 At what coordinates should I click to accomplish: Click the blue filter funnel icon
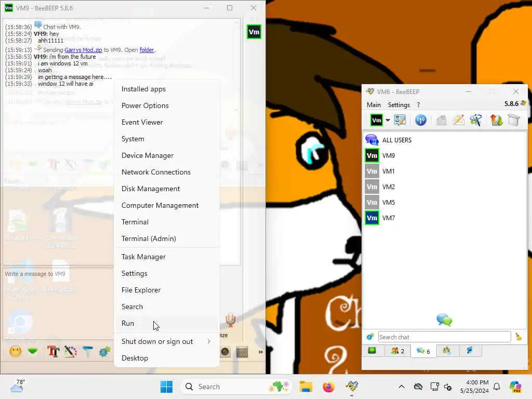[x=87, y=352]
